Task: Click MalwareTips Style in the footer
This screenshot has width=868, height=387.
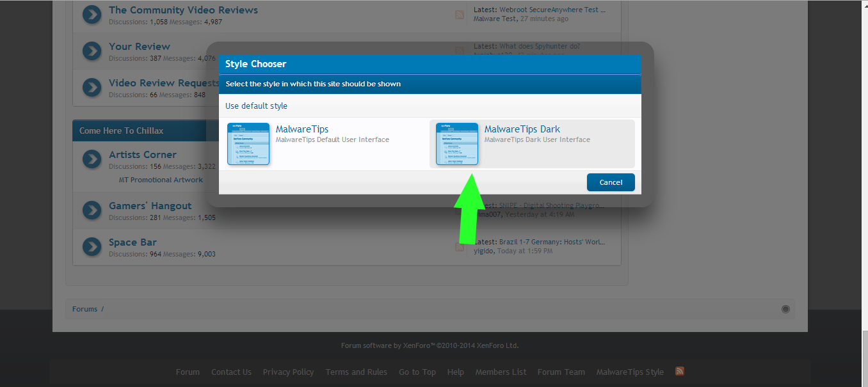Action: click(630, 372)
